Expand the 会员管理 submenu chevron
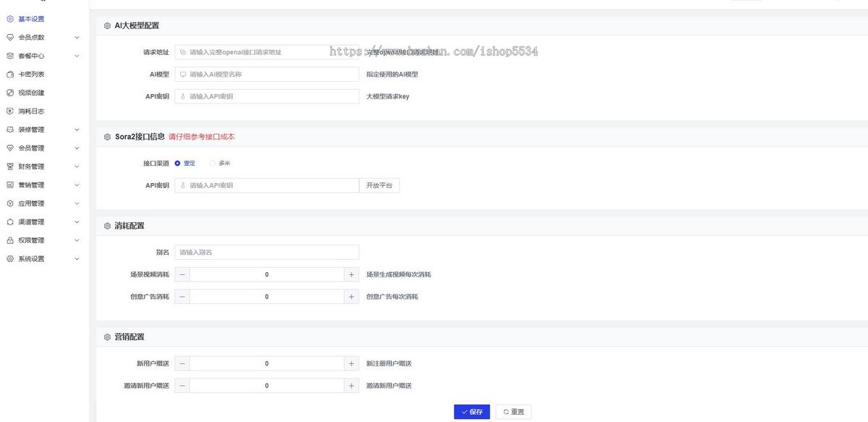The width and height of the screenshot is (868, 422). 77,148
